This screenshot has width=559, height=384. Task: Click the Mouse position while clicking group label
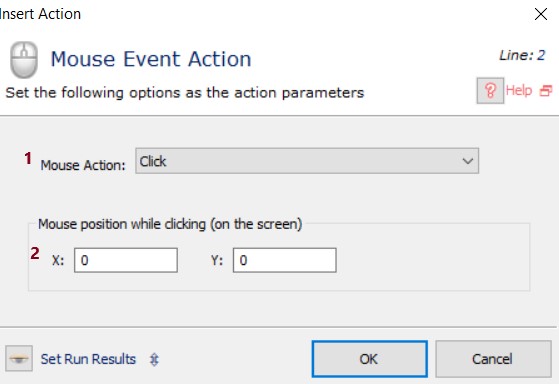170,224
